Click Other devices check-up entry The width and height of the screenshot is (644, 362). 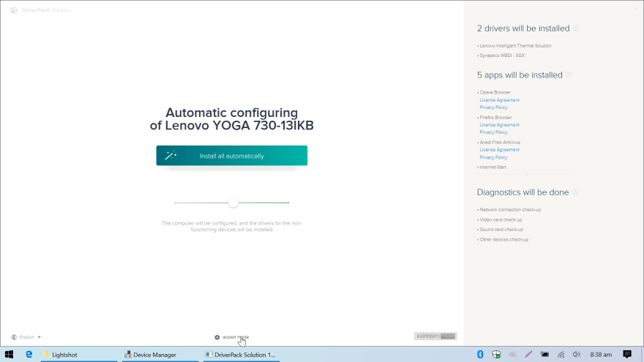click(504, 239)
